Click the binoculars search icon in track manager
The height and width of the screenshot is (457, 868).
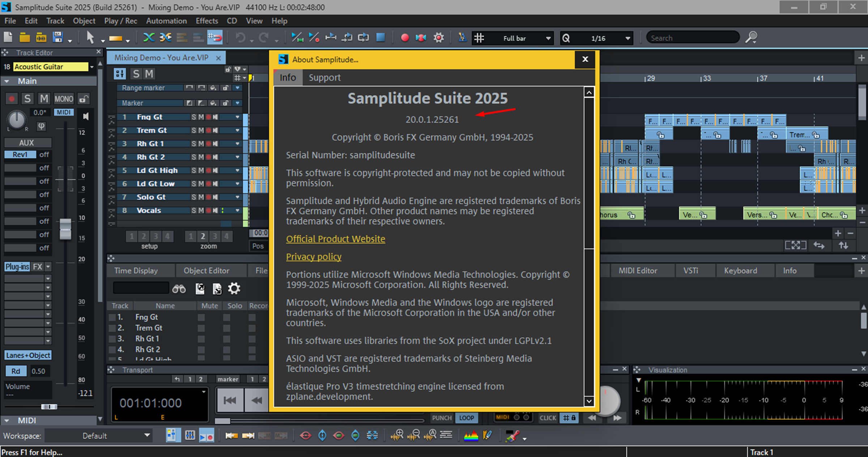pos(179,289)
